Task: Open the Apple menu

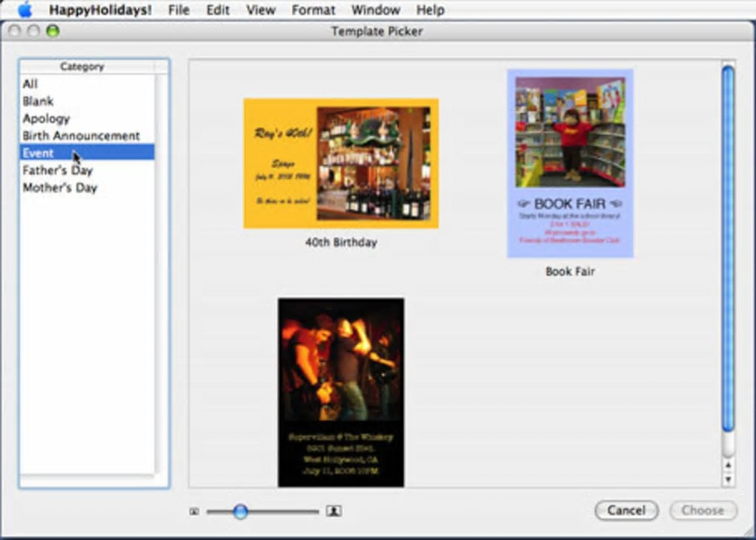Action: pos(24,10)
